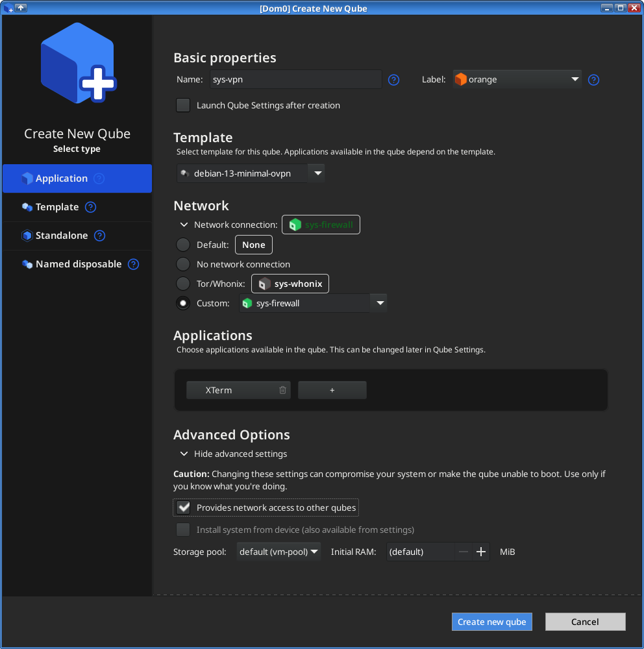
Task: Open the Storage pool dropdown
Action: pyautogui.click(x=279, y=552)
